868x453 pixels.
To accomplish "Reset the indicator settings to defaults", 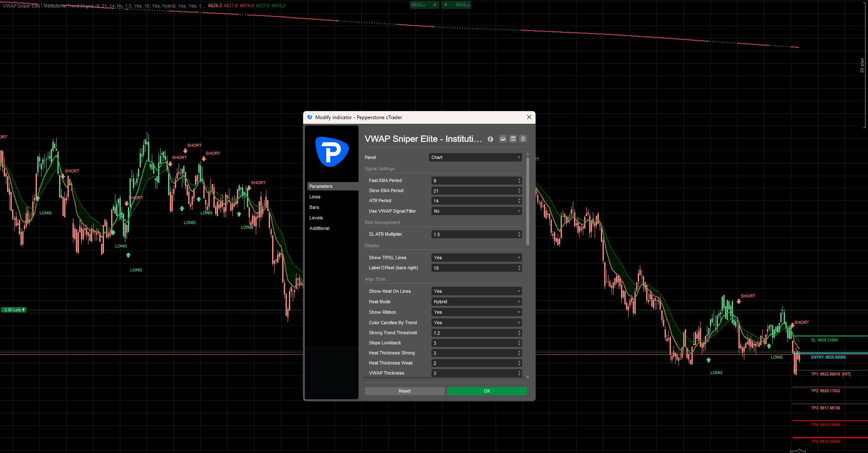I will pyautogui.click(x=404, y=391).
